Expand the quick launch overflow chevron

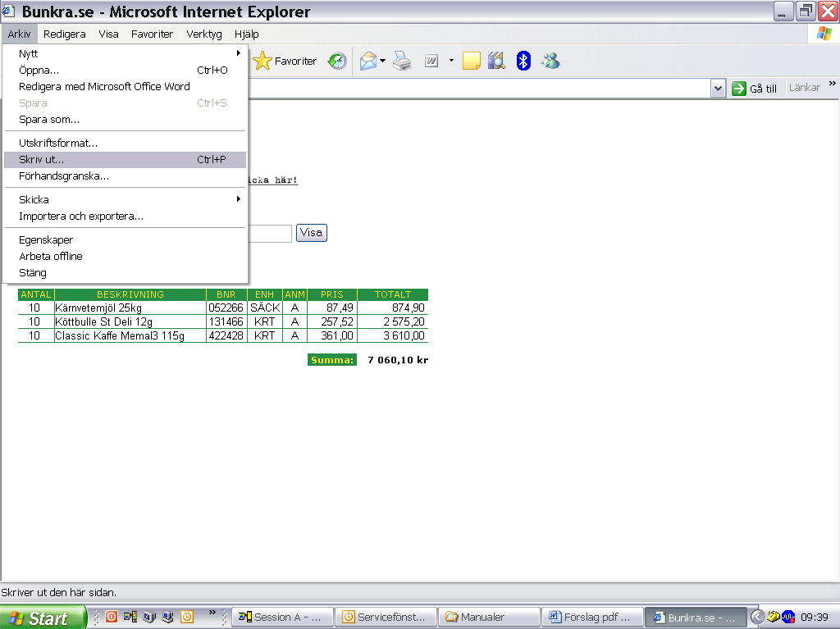coord(212,613)
